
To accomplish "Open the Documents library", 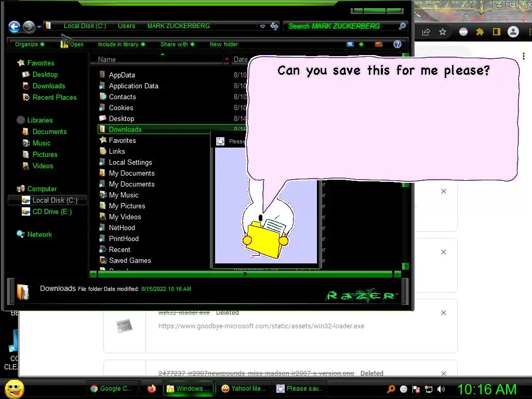I will [x=49, y=131].
